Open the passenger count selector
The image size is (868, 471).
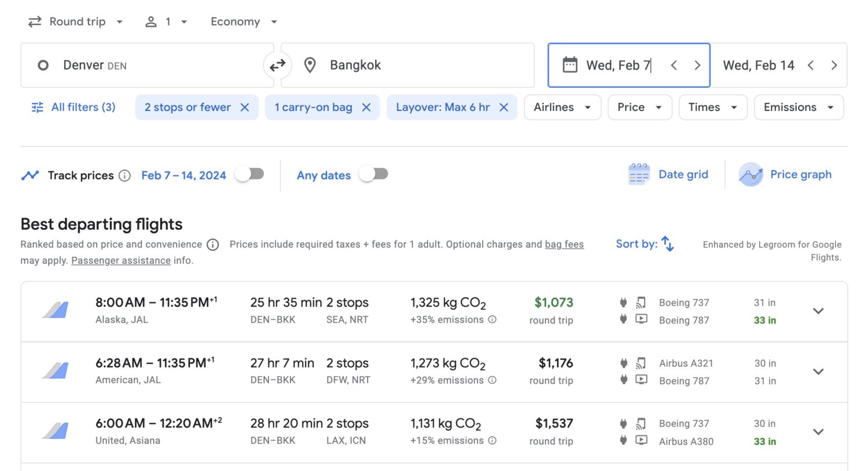coord(166,21)
